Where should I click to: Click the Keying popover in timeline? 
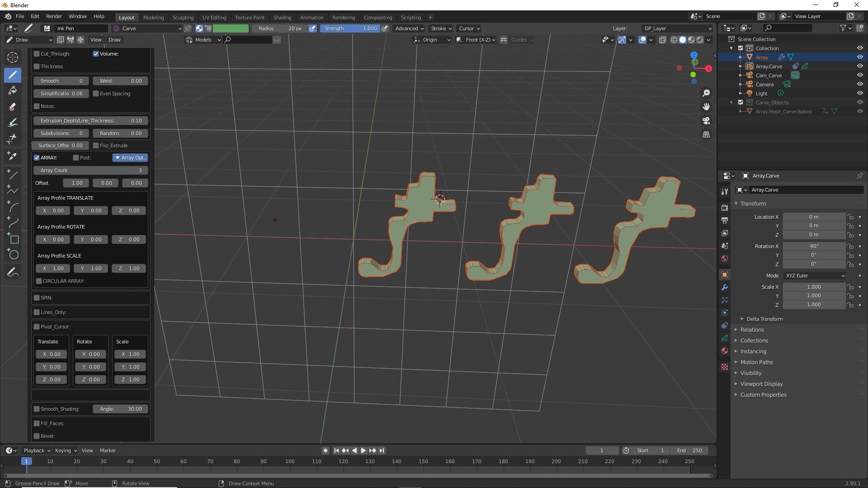[x=66, y=450]
